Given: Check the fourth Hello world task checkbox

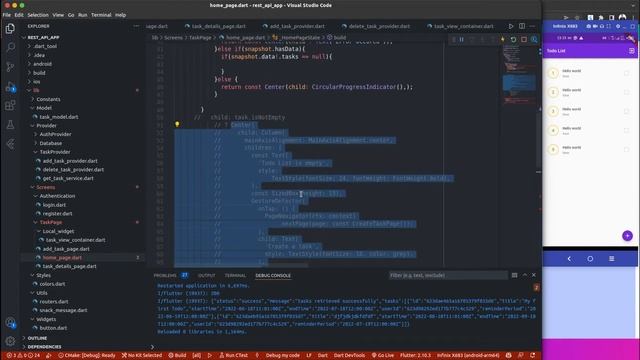Looking at the screenshot, I should 627,131.
